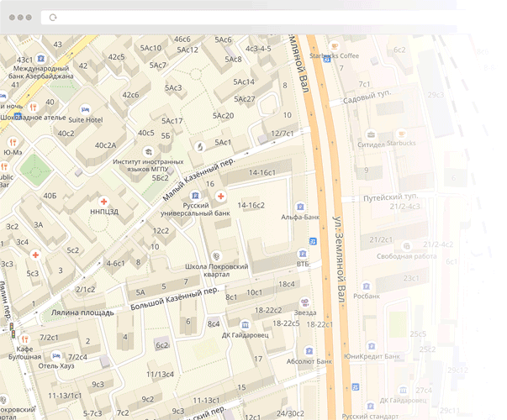The height and width of the screenshot is (420, 507).
Task: Select building label 2/1c2
Action: (86, 290)
